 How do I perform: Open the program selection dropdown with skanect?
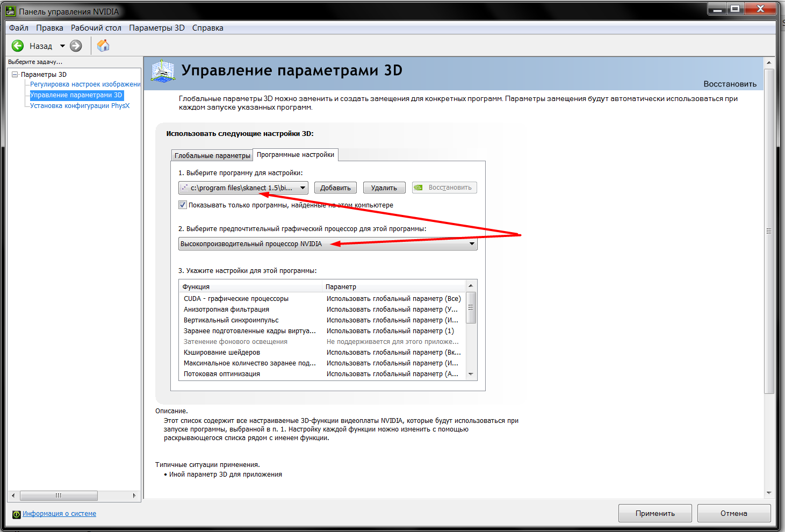coord(243,188)
